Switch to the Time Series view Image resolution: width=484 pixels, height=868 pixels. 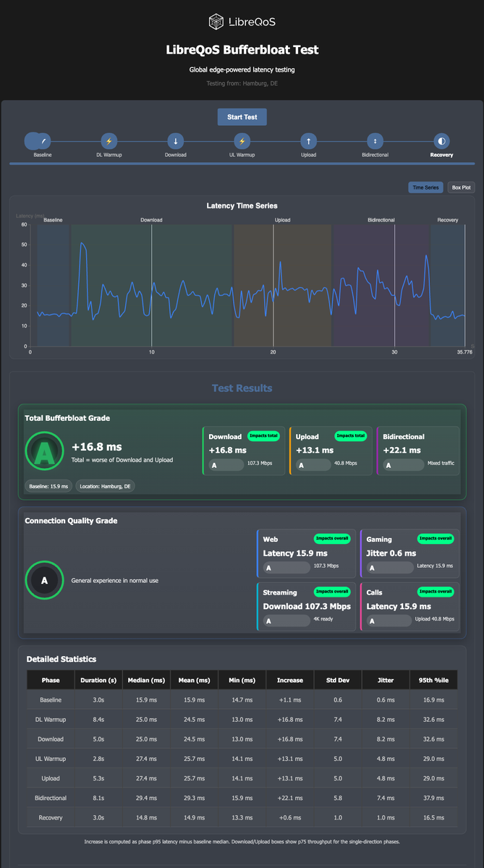[x=426, y=187]
